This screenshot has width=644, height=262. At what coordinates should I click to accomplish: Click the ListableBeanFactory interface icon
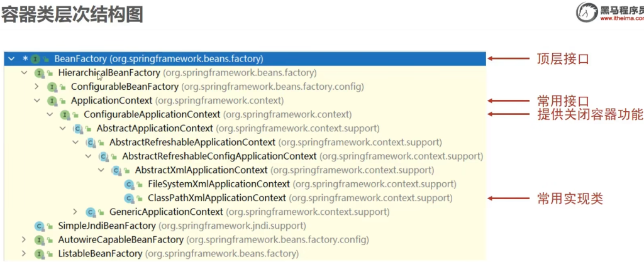[40, 253]
